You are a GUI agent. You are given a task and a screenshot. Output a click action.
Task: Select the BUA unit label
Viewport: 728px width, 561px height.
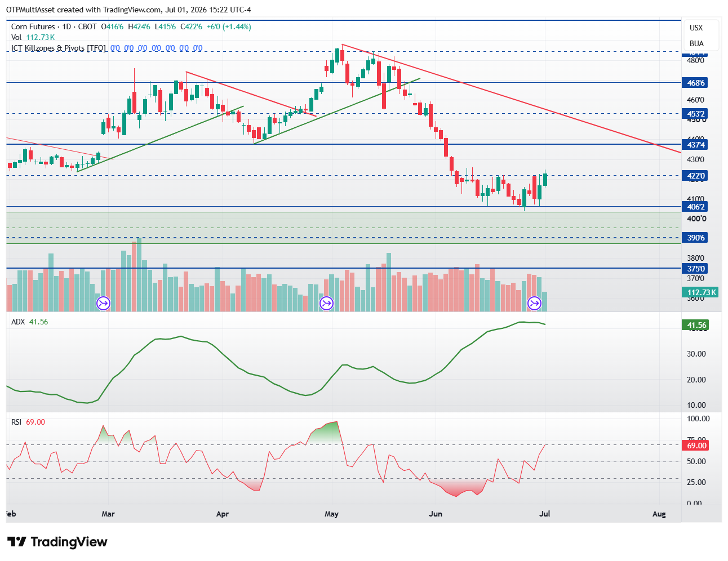[x=696, y=43]
